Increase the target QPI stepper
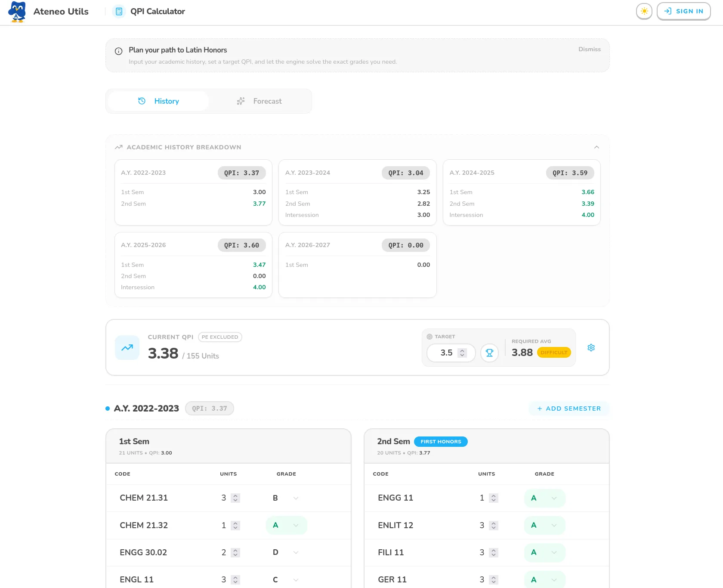 tap(463, 350)
